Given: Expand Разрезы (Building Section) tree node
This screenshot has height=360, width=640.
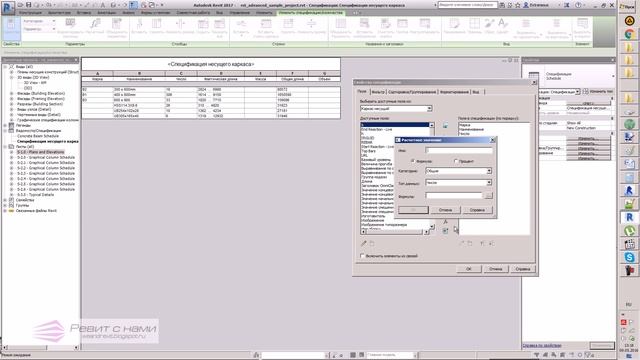Looking at the screenshot, I should (12, 104).
